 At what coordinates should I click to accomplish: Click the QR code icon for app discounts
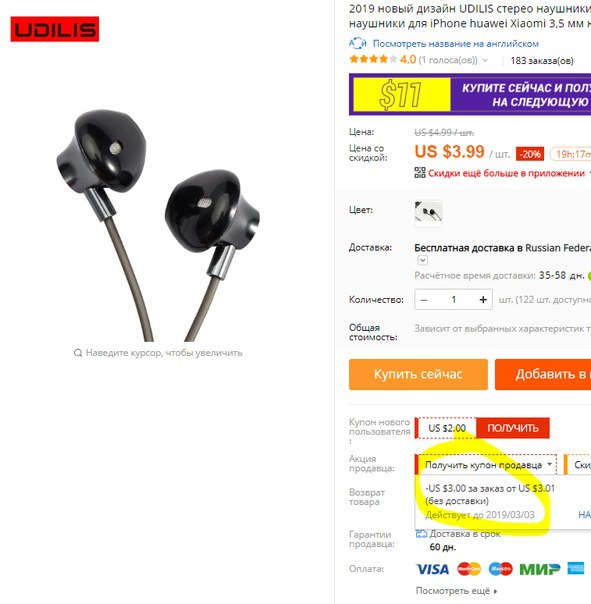[x=420, y=173]
